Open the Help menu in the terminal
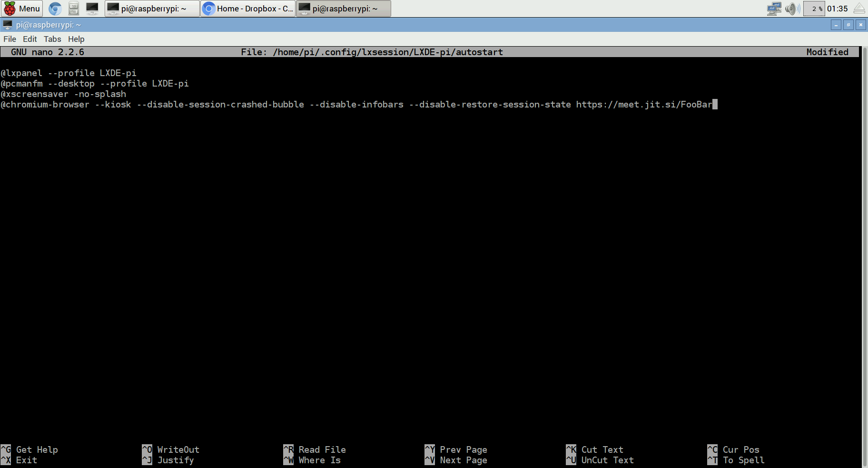The width and height of the screenshot is (868, 468). tap(76, 39)
